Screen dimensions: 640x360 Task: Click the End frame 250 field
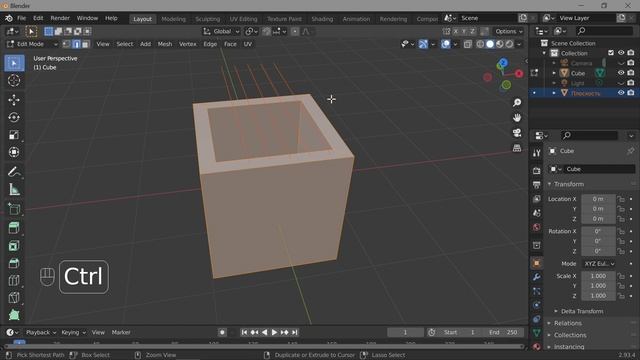click(x=504, y=333)
